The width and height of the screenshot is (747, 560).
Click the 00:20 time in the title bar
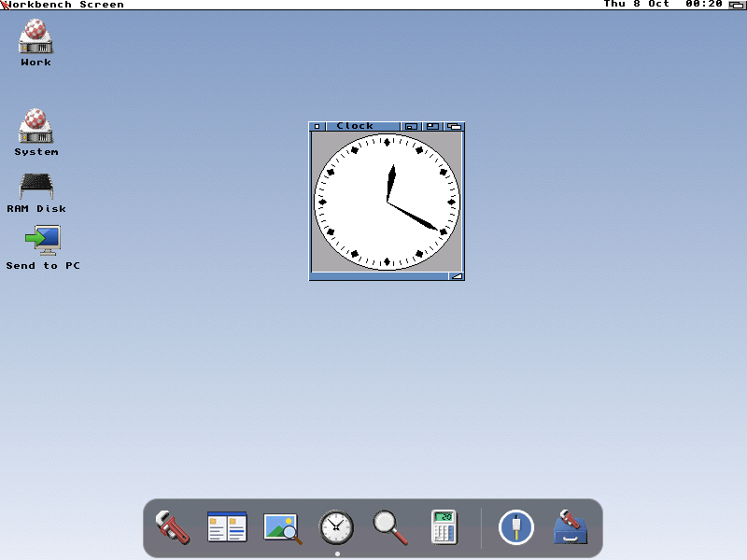pyautogui.click(x=704, y=5)
